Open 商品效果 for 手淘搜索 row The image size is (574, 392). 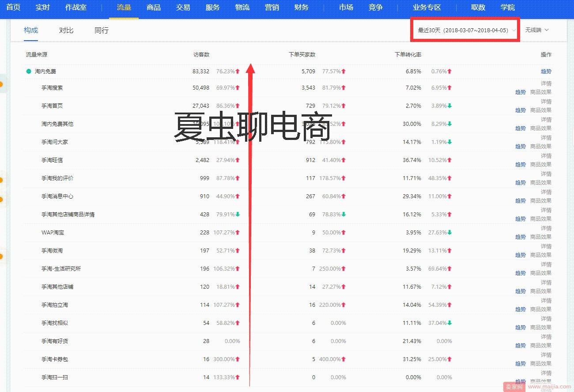[541, 92]
